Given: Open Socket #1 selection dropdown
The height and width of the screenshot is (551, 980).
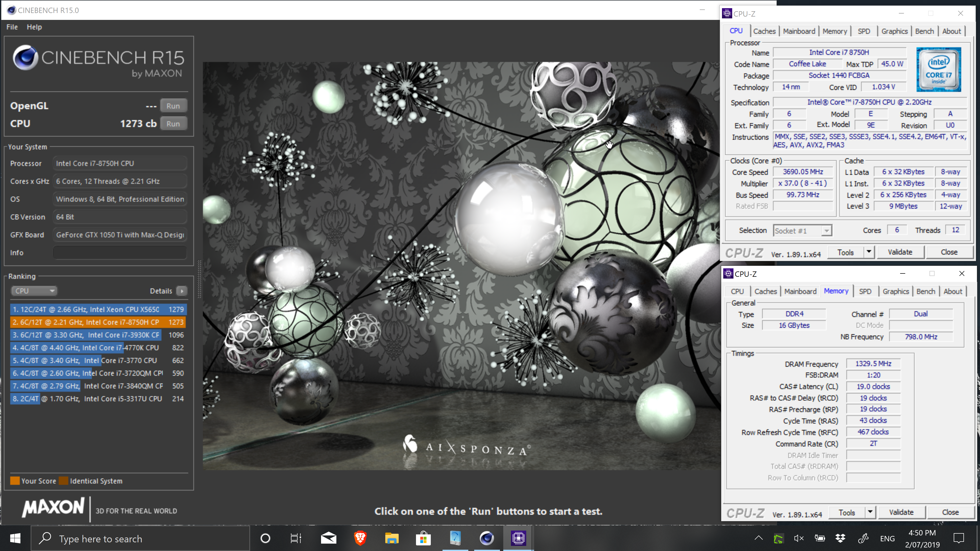Looking at the screenshot, I should 802,231.
